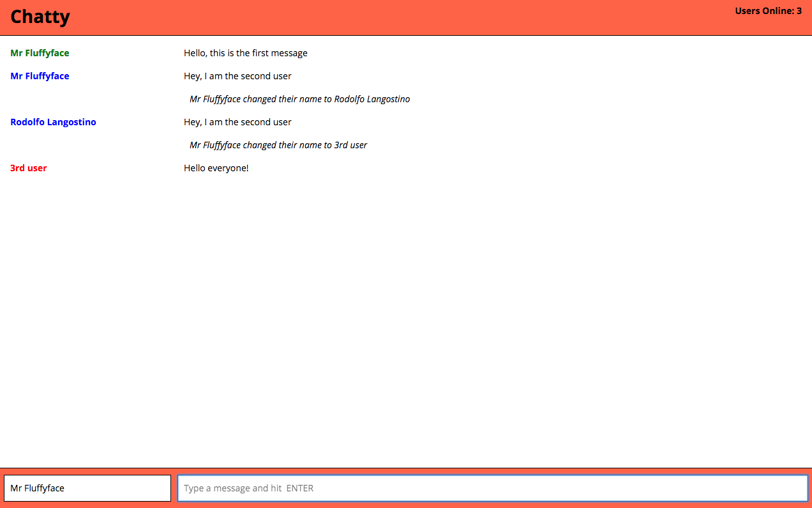
Task: Click the message beside blue Mr Fluffyface
Action: (x=237, y=76)
